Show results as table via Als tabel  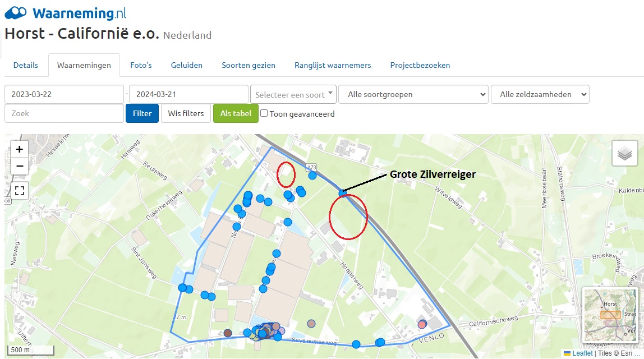pyautogui.click(x=236, y=113)
